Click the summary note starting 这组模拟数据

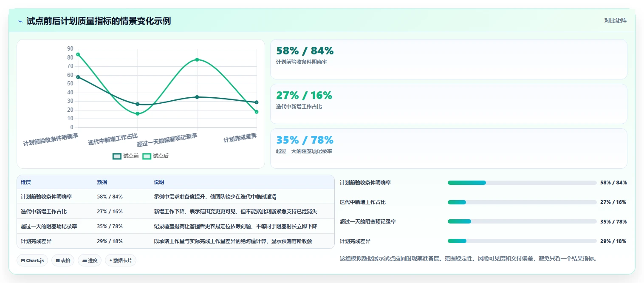pyautogui.click(x=469, y=258)
